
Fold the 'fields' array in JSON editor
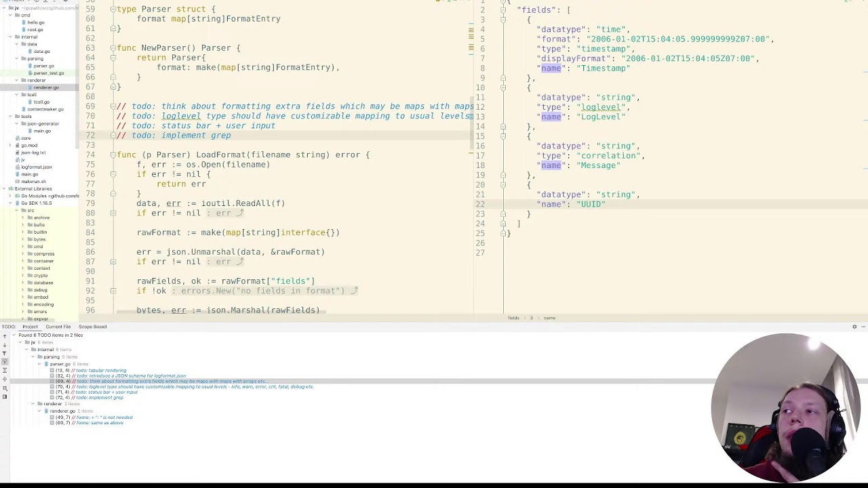502,10
